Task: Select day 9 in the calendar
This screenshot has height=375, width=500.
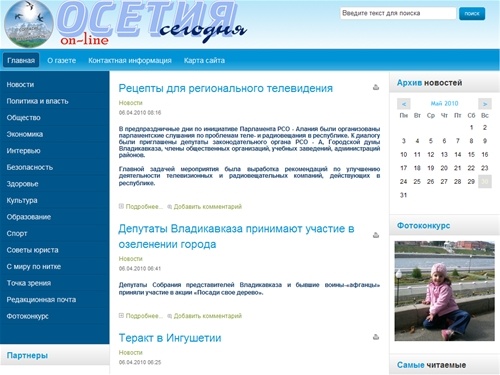Action: pyautogui.click(x=485, y=141)
